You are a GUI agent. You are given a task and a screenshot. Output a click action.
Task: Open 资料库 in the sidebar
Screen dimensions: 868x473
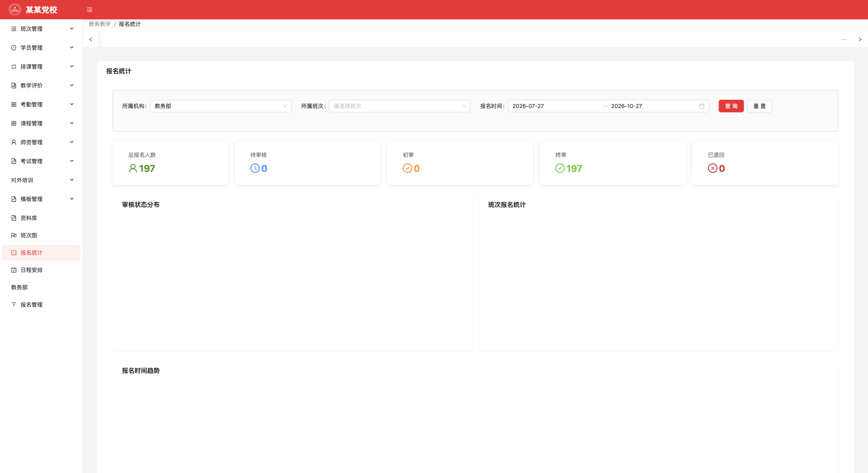[x=41, y=218]
